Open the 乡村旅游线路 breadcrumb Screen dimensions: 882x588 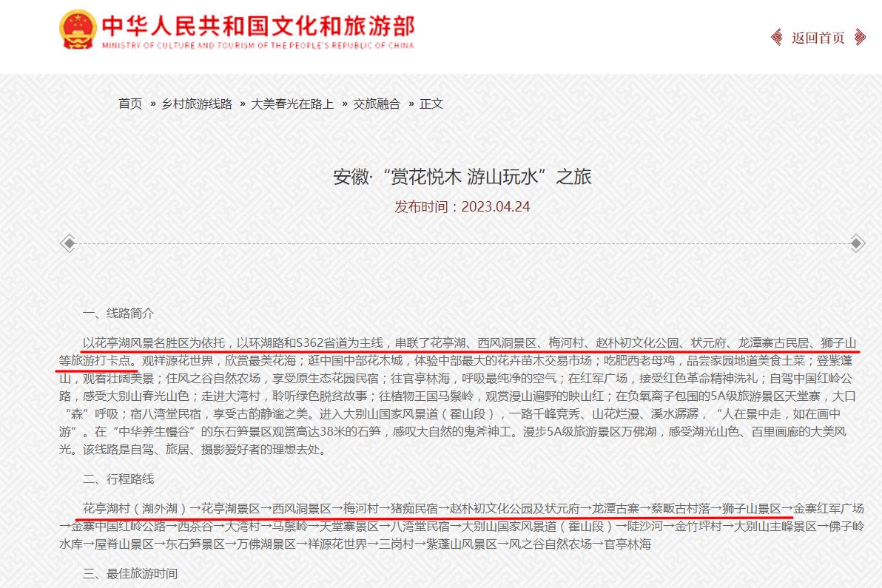click(x=197, y=104)
